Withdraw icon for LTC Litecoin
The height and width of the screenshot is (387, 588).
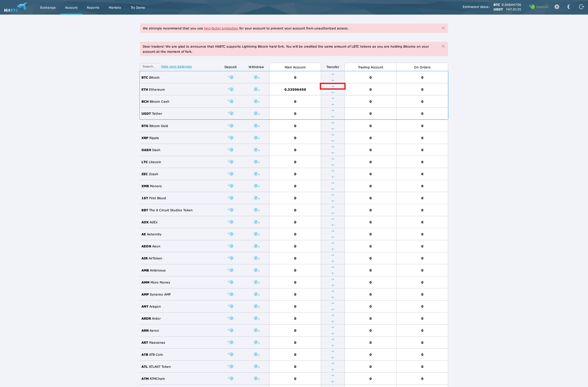point(257,162)
